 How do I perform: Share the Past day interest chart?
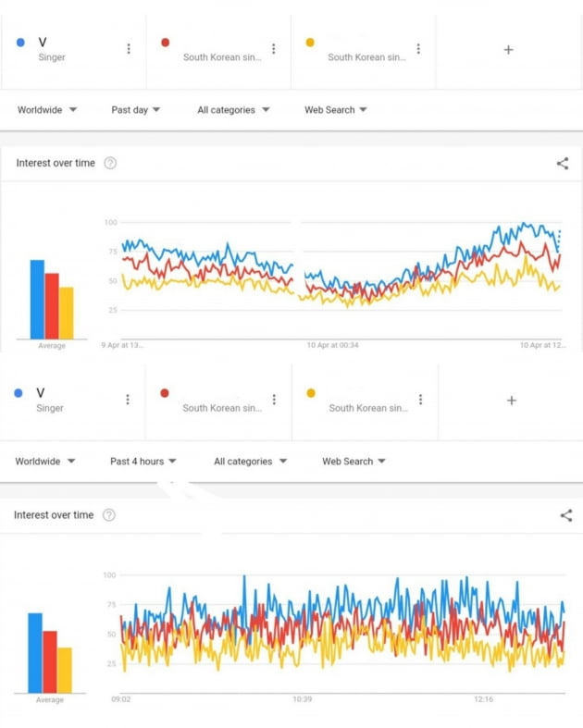click(x=563, y=164)
